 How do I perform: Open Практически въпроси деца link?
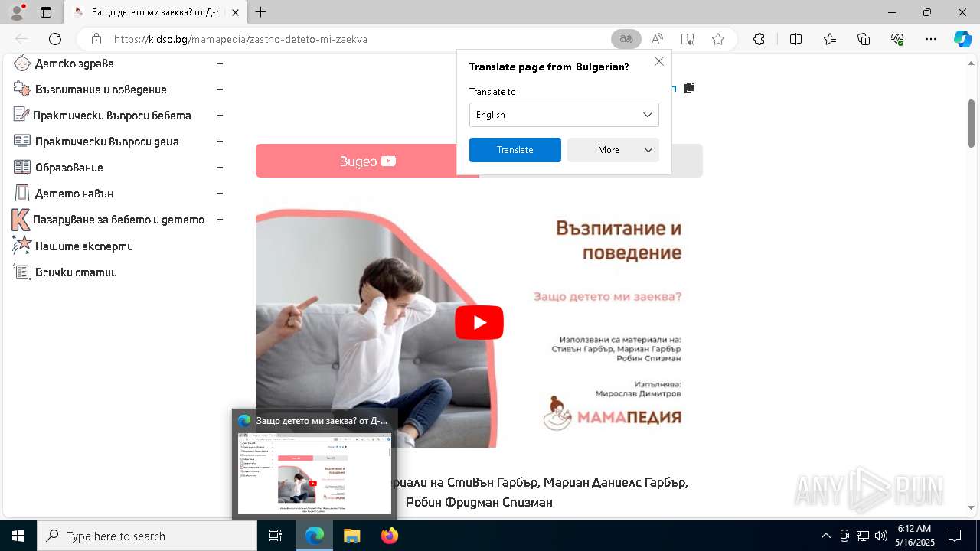[x=106, y=142]
